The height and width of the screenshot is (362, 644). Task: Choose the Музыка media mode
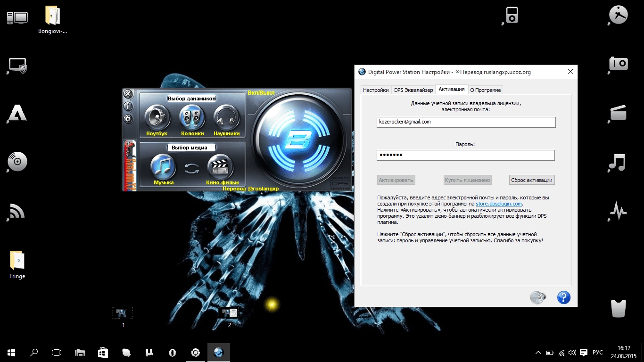coord(163,166)
